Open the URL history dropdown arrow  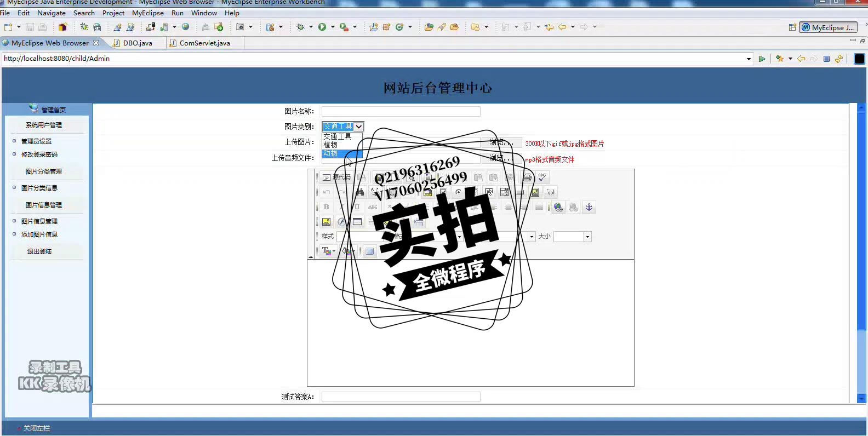[x=749, y=59]
